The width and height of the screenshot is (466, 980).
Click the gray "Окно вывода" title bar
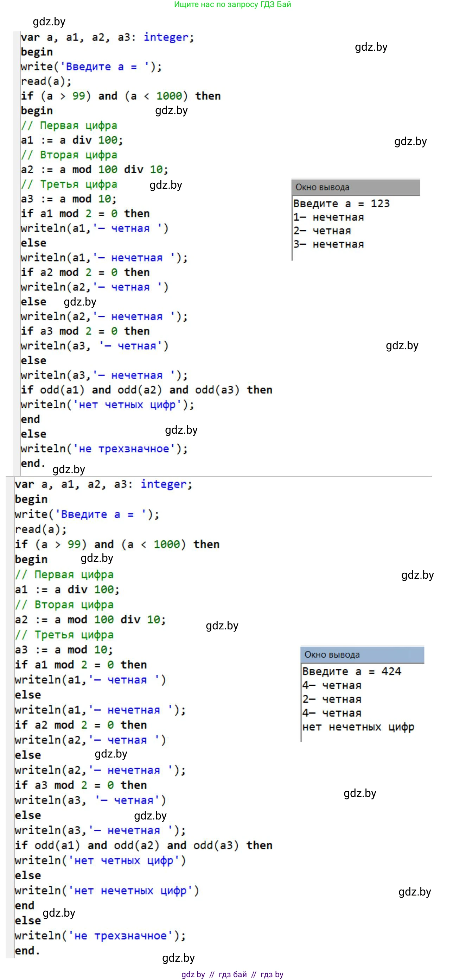pyautogui.click(x=356, y=187)
